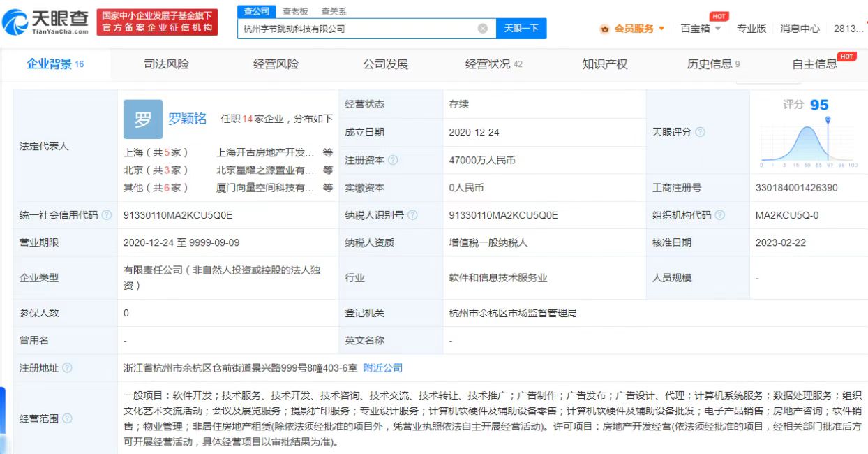Image resolution: width=868 pixels, height=454 pixels.
Task: Select the 查老板 search tab
Action: click(295, 11)
